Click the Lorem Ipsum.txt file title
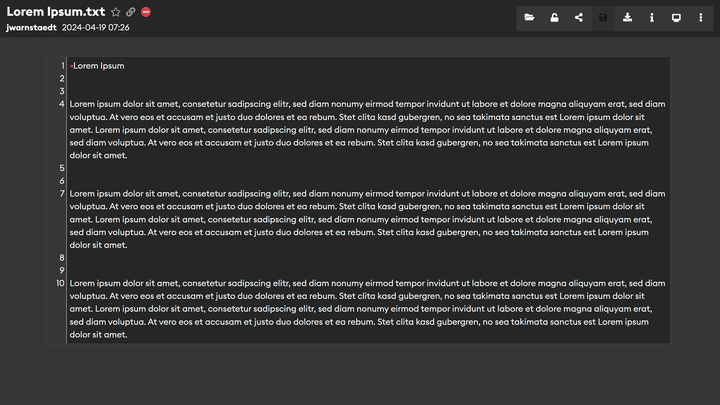Image resolution: width=720 pixels, height=405 pixels. point(55,11)
